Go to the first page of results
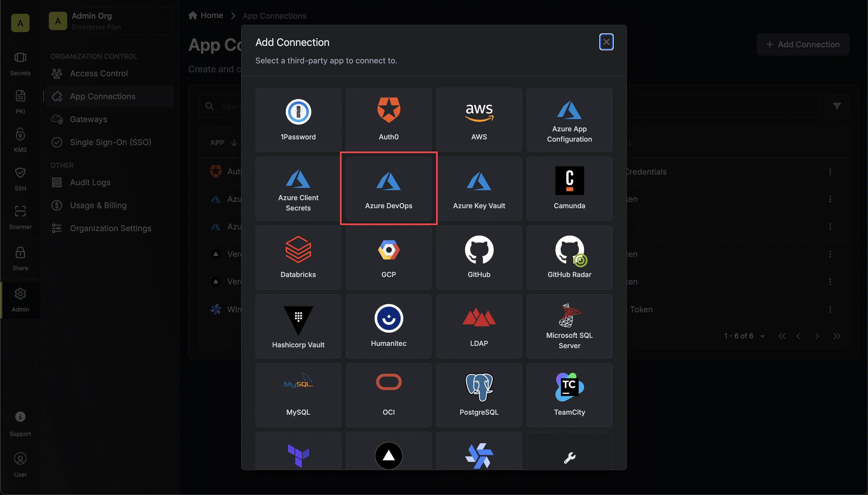This screenshot has width=868, height=495. pos(782,336)
